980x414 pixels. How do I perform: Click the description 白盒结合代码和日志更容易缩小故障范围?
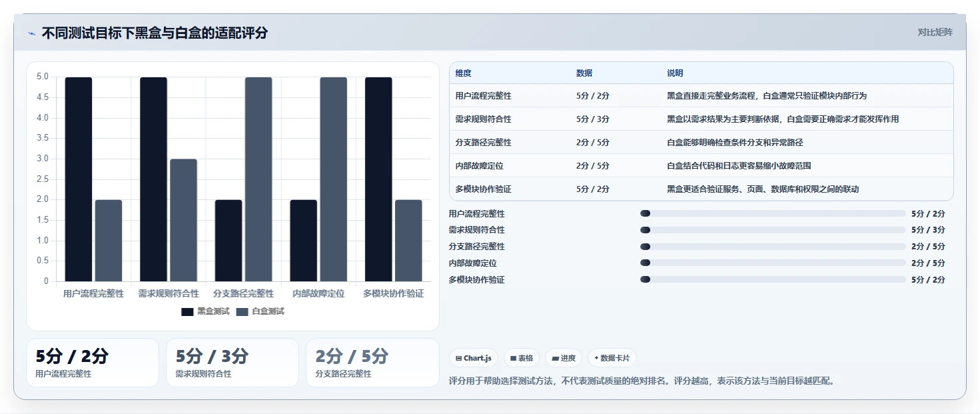(739, 166)
